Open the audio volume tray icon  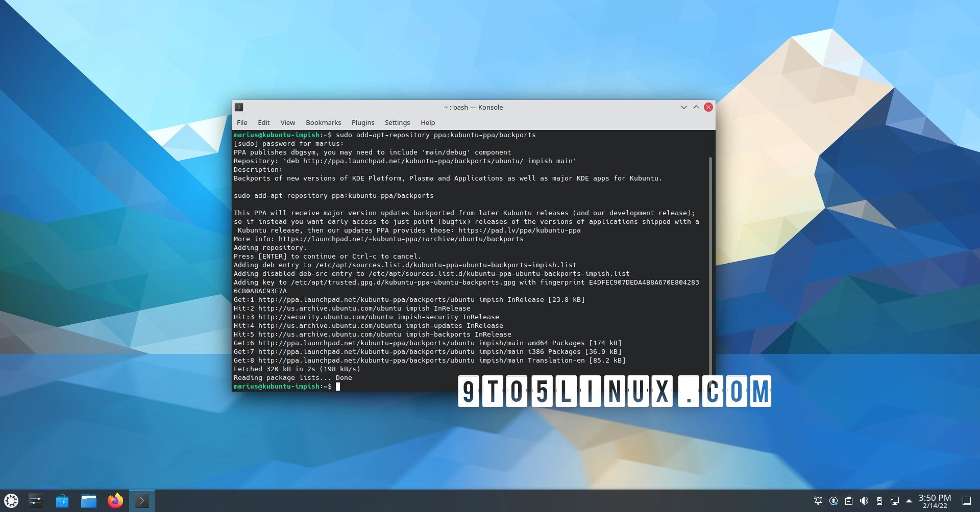click(x=864, y=501)
